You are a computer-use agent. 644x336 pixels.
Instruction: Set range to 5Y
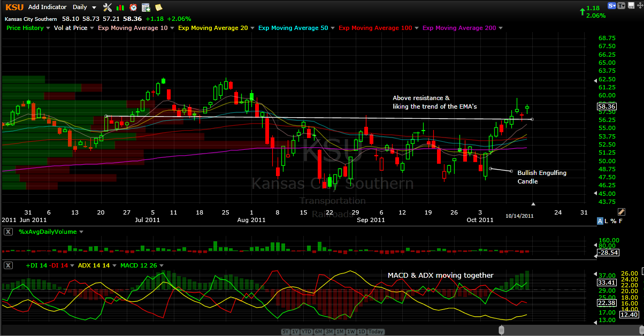(286, 332)
